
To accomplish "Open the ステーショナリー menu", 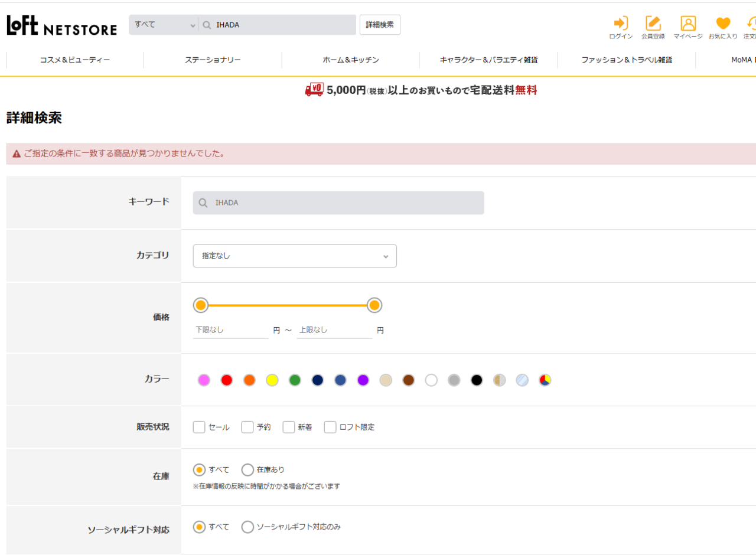I will click(213, 60).
